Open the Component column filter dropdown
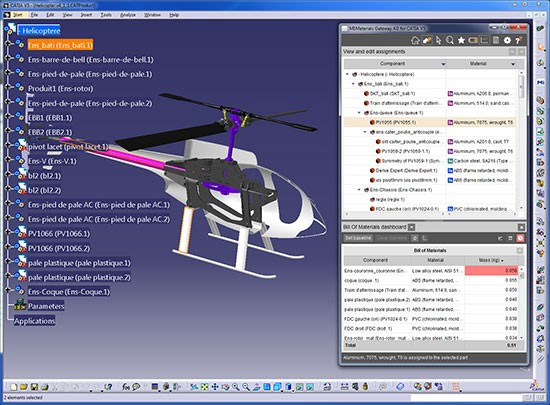Image resolution: width=550 pixels, height=405 pixels. 443,64
